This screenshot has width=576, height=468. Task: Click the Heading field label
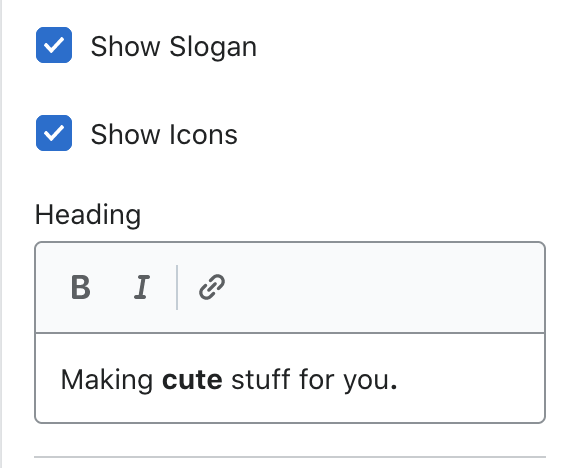(x=88, y=215)
